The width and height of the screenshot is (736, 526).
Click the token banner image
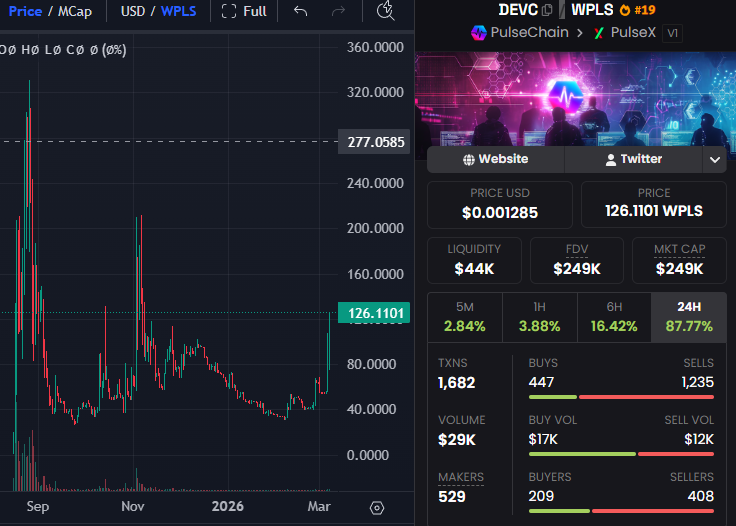pyautogui.click(x=575, y=99)
